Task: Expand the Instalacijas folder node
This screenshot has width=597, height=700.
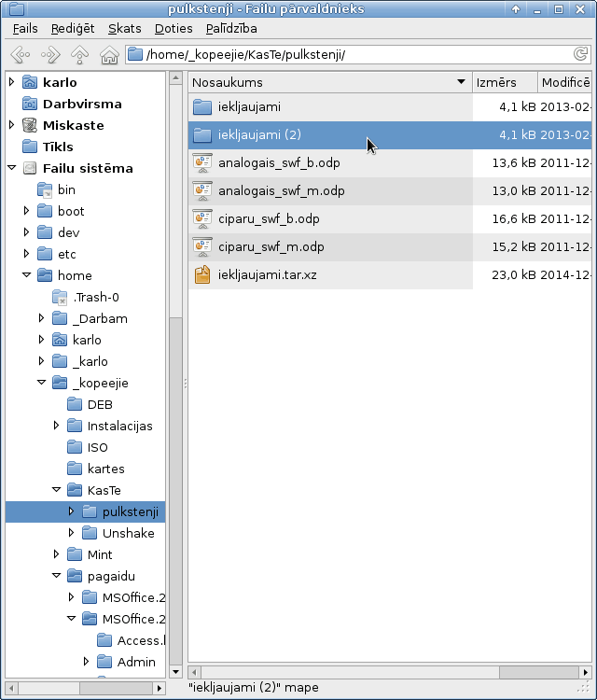Action: 56,425
